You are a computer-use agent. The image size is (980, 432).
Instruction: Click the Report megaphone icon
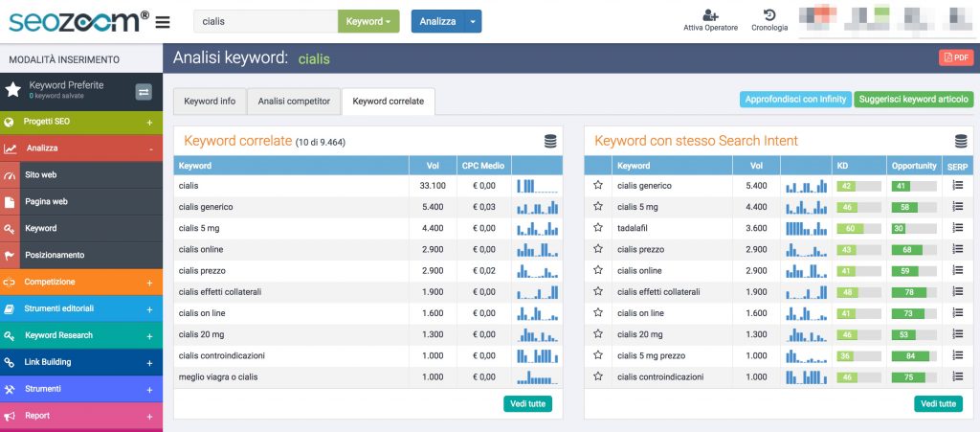[x=10, y=416]
